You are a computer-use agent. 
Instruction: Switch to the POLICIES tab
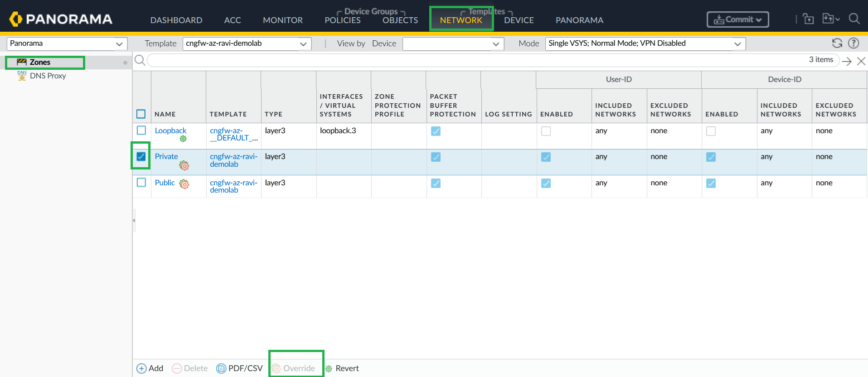(x=342, y=20)
